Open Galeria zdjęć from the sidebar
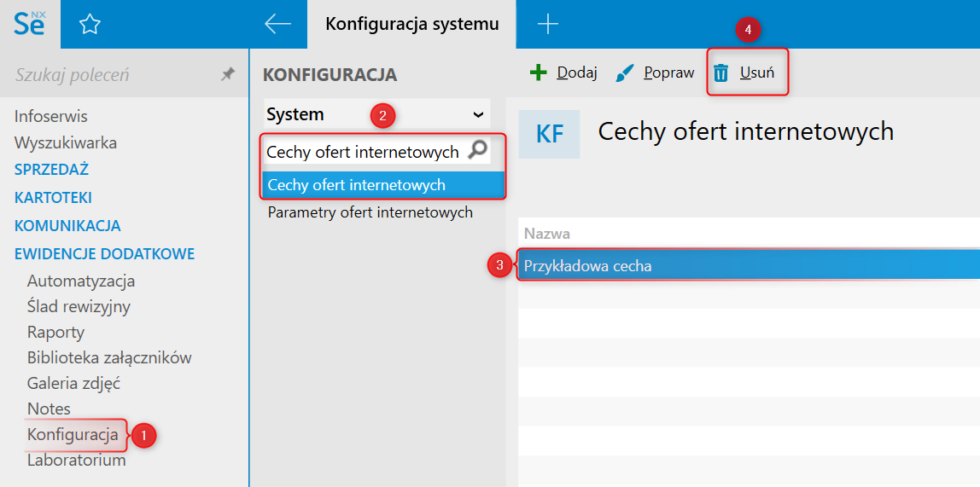Viewport: 980px width, 487px height. pos(73,383)
